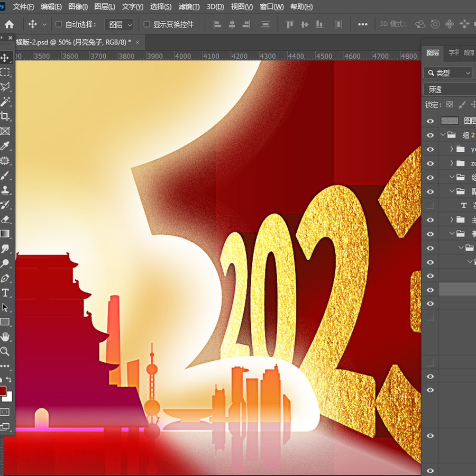This screenshot has height=476, width=476.
Task: Select the Eyedropper tool
Action: tap(5, 146)
